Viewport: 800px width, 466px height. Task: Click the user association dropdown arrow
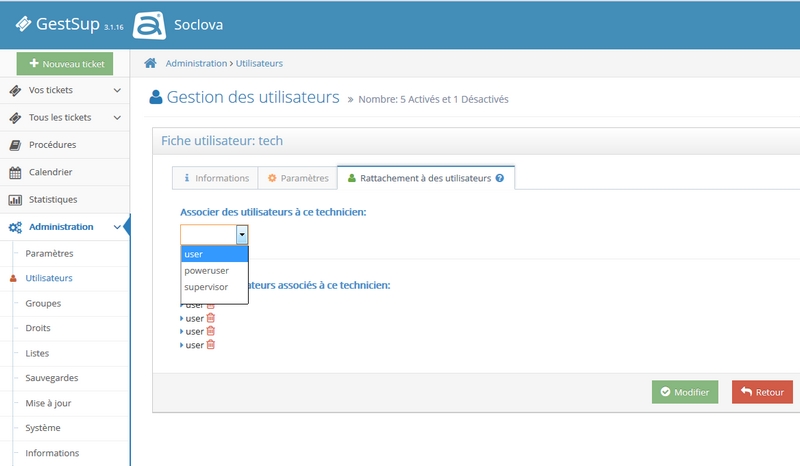tap(241, 235)
